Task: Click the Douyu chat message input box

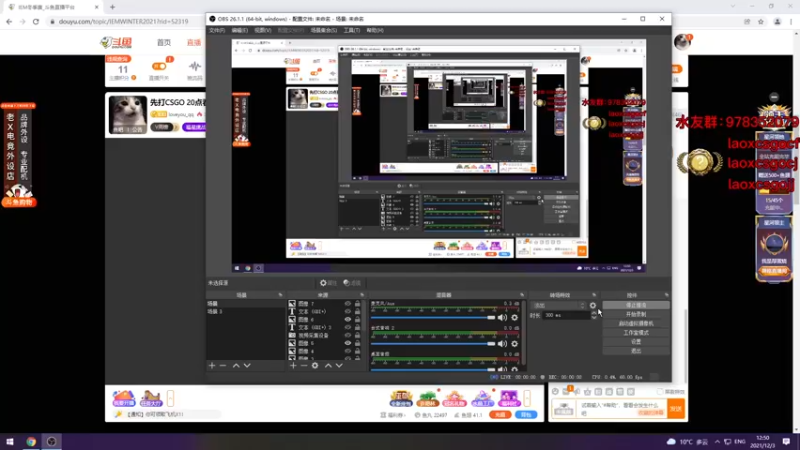Action: [x=622, y=409]
